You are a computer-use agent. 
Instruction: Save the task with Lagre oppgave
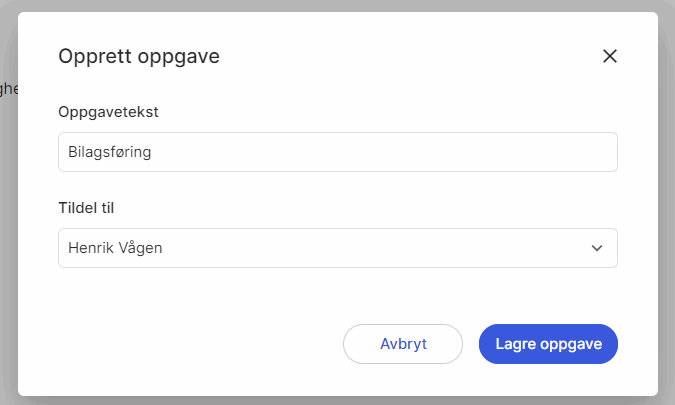click(x=548, y=344)
